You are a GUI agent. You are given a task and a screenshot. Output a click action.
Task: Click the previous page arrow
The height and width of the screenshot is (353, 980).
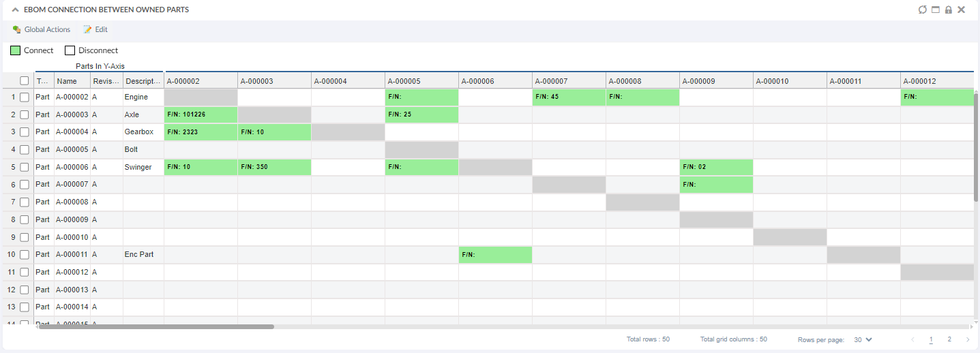(x=913, y=339)
